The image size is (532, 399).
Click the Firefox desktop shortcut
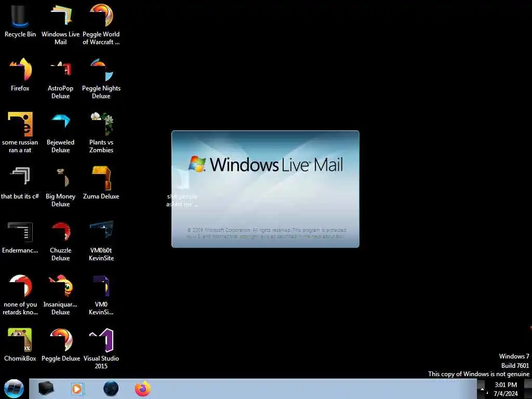[x=20, y=74]
